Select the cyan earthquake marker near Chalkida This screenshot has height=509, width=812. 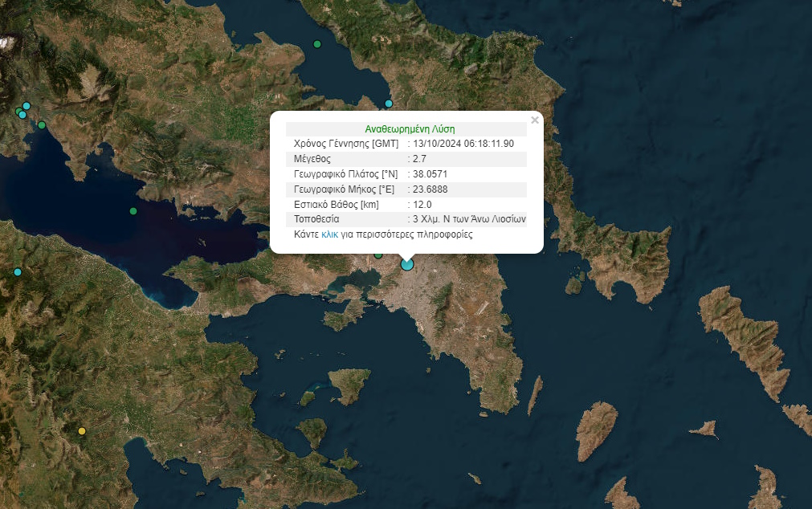pyautogui.click(x=389, y=104)
